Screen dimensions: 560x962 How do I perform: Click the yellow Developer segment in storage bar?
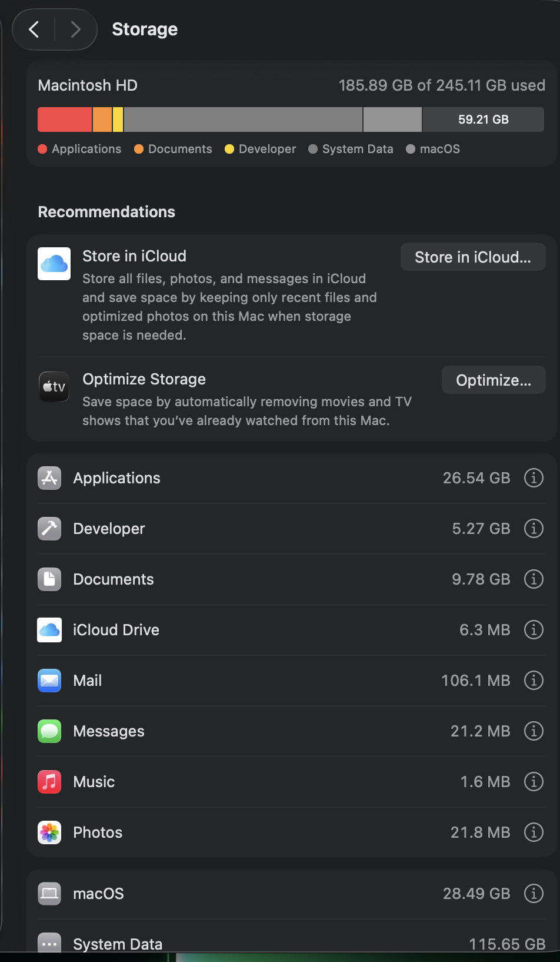pos(118,120)
